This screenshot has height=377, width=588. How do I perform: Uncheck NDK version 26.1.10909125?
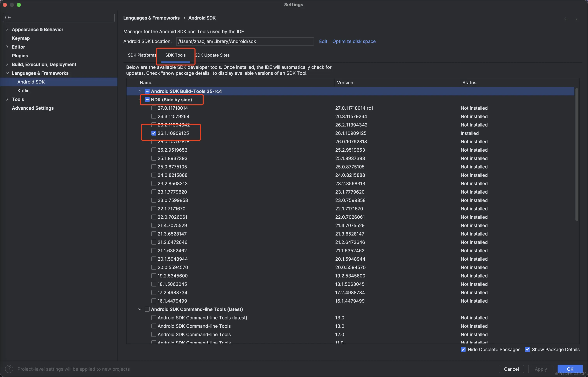tap(154, 133)
